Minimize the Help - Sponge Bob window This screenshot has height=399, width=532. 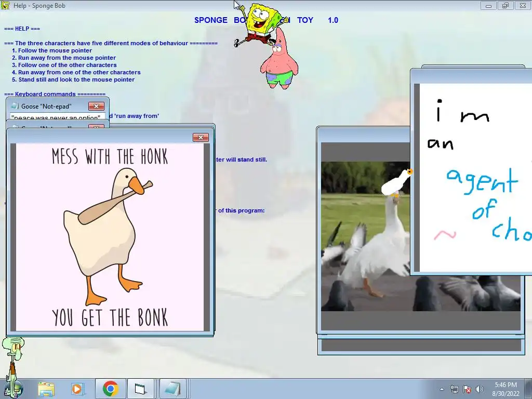tap(488, 5)
